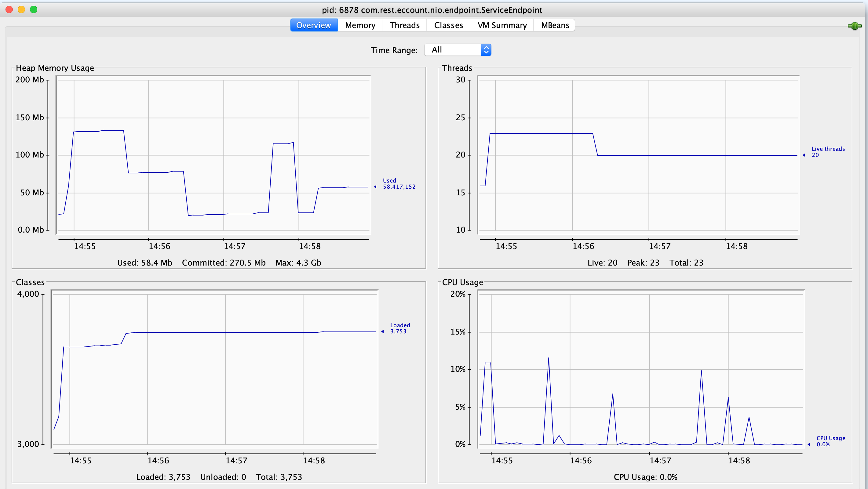Switch to the Memory tab
The height and width of the screenshot is (489, 868).
tap(360, 25)
